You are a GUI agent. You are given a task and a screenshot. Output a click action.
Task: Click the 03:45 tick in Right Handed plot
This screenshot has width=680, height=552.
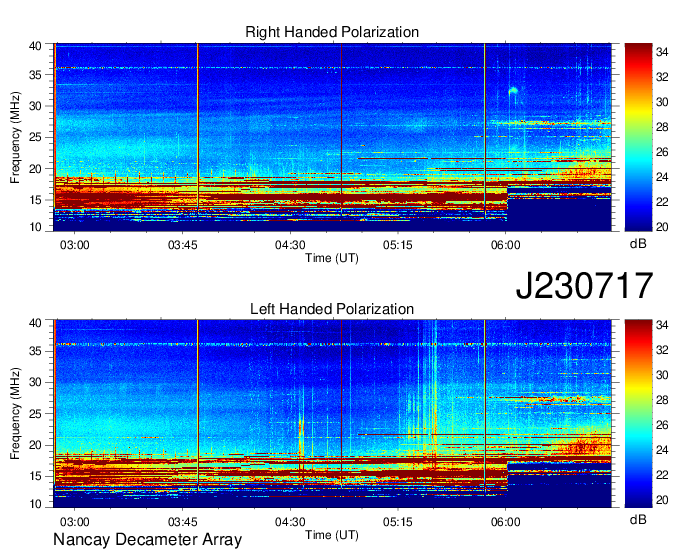coord(183,245)
